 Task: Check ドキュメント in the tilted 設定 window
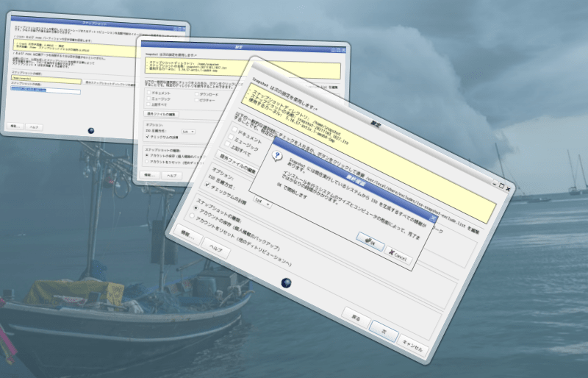(235, 129)
